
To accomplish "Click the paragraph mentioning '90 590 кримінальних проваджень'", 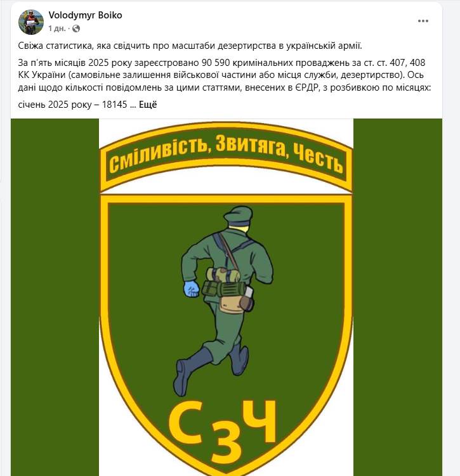I will pyautogui.click(x=225, y=75).
